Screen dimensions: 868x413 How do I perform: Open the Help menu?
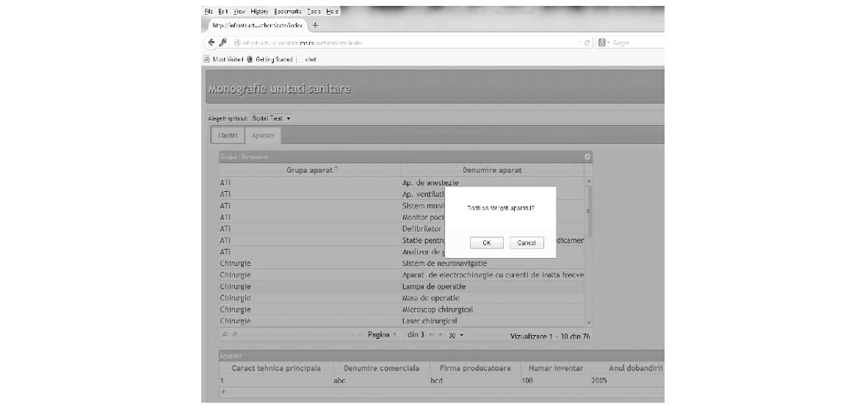(x=332, y=11)
